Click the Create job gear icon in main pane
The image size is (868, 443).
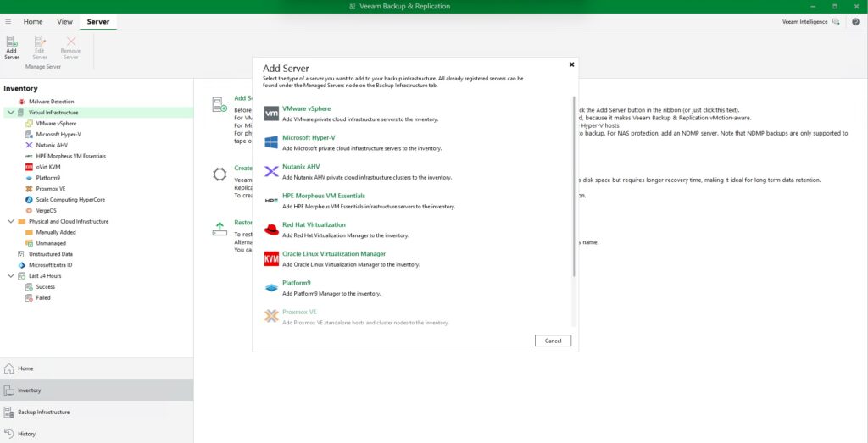(220, 174)
